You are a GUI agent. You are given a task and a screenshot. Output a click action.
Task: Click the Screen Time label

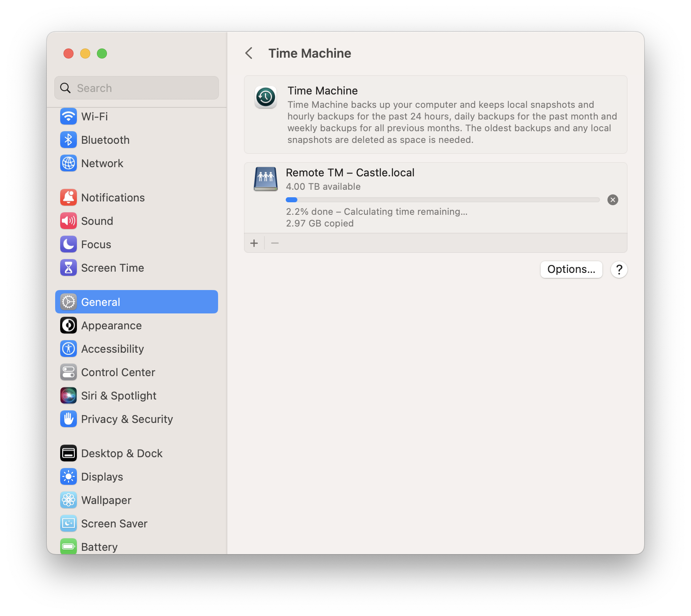(112, 268)
